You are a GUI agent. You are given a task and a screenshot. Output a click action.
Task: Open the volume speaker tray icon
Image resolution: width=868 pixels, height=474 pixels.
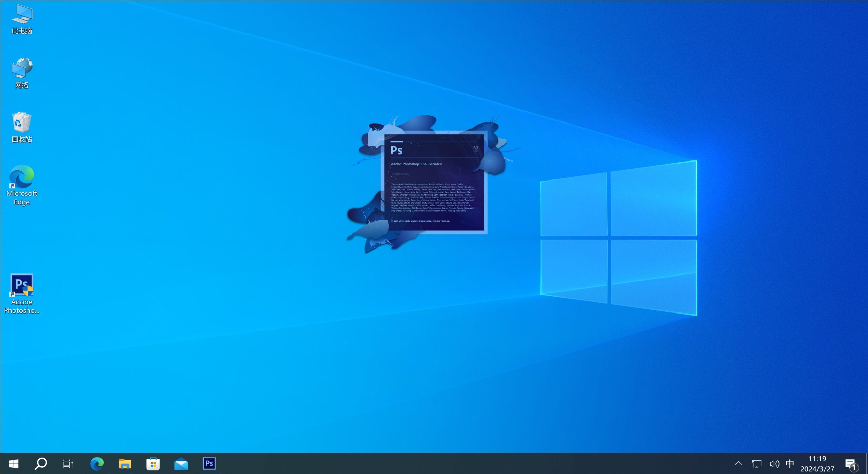tap(774, 463)
